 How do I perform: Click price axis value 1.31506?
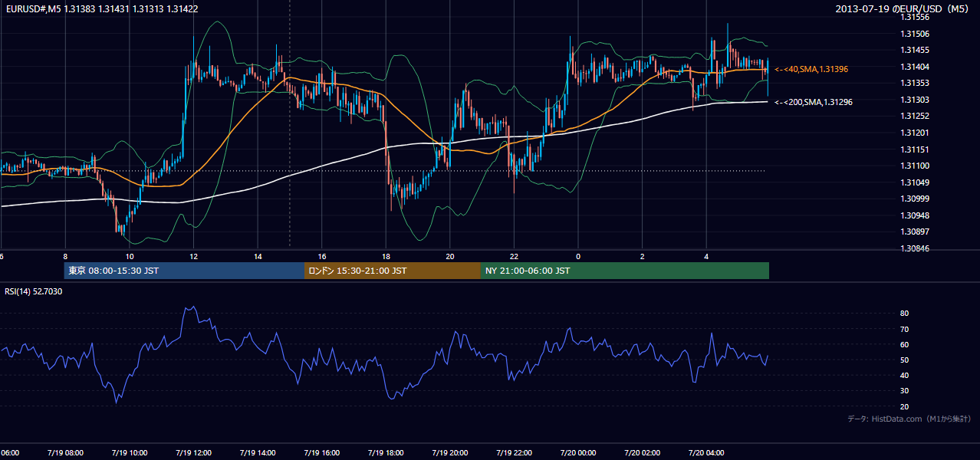914,34
